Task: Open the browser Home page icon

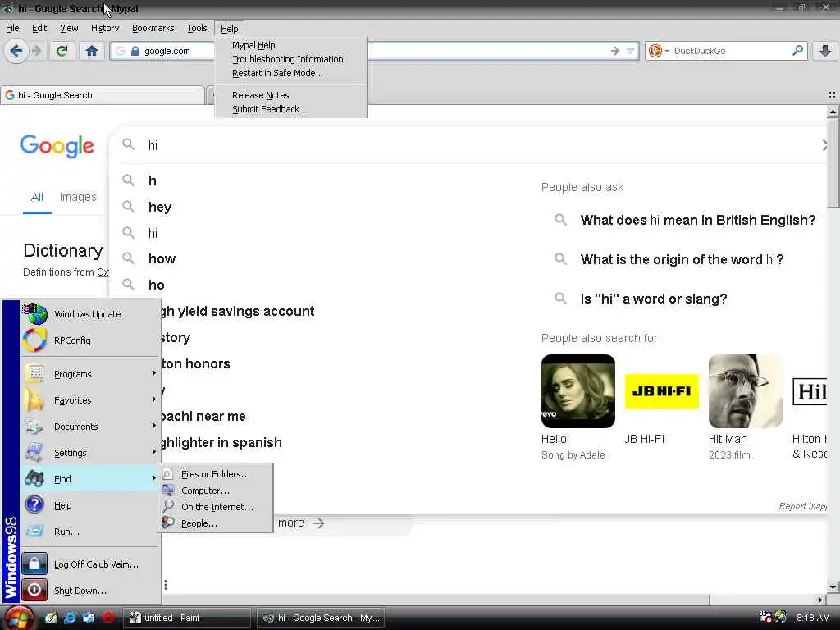Action: click(x=92, y=52)
